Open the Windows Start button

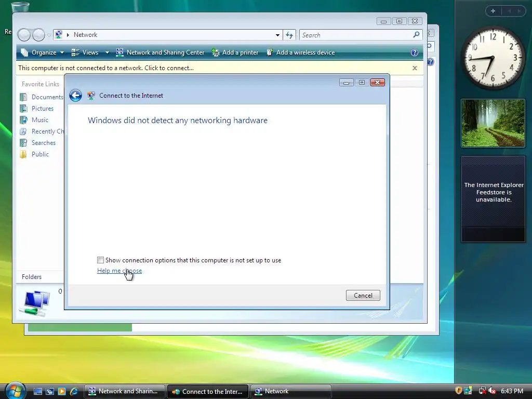point(15,391)
